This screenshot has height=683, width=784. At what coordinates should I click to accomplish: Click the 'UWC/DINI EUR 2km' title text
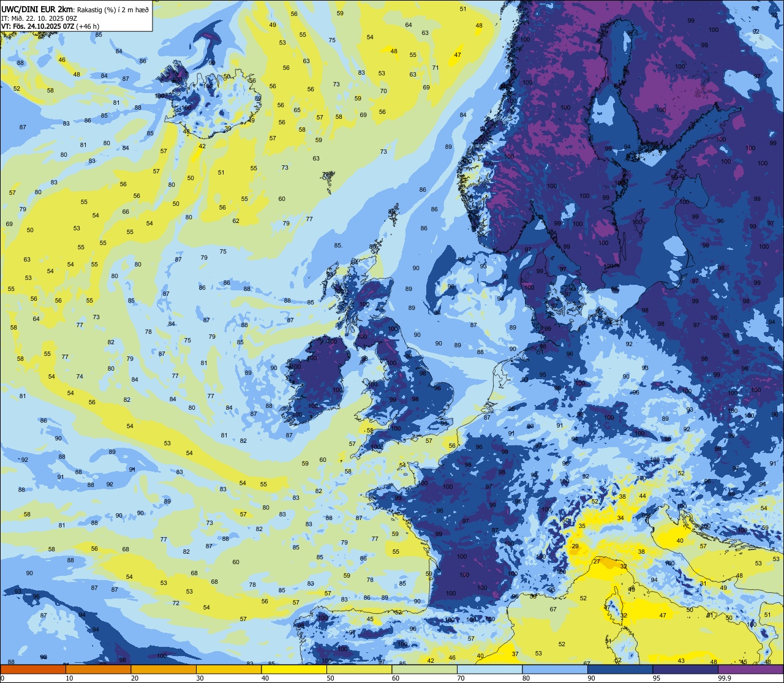click(37, 9)
